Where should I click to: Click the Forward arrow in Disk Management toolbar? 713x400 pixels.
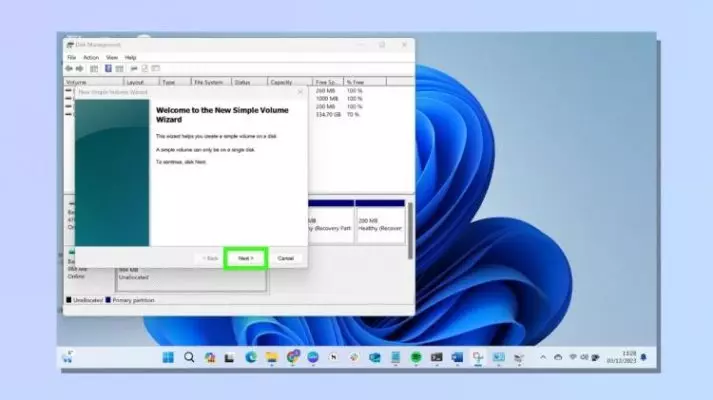pos(80,69)
